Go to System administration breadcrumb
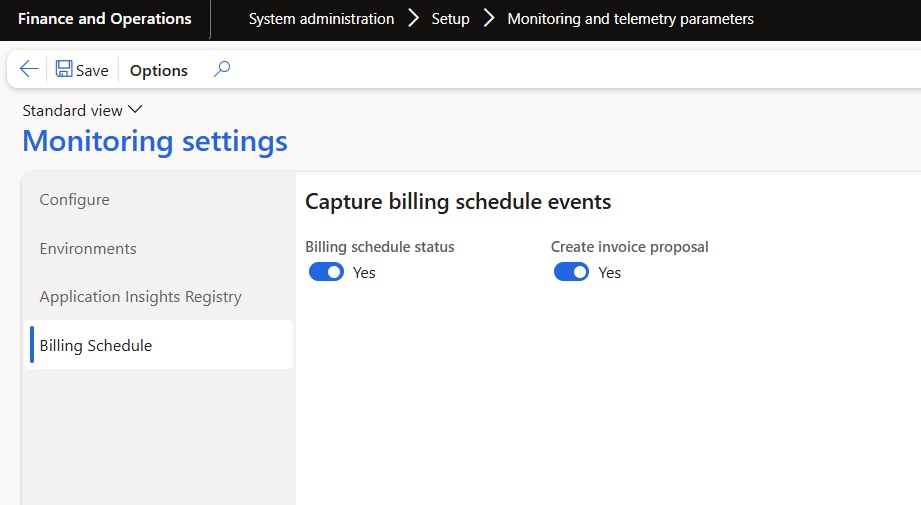The image size is (921, 505). pos(321,19)
